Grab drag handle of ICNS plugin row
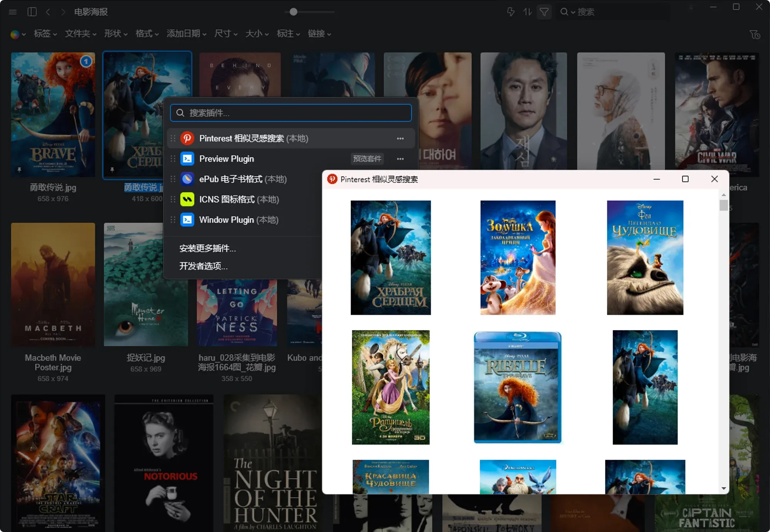Screen dimensions: 770x532 (x=173, y=200)
